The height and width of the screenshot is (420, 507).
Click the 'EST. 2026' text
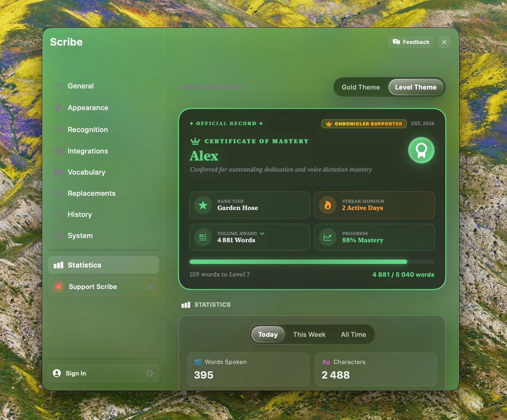(422, 123)
